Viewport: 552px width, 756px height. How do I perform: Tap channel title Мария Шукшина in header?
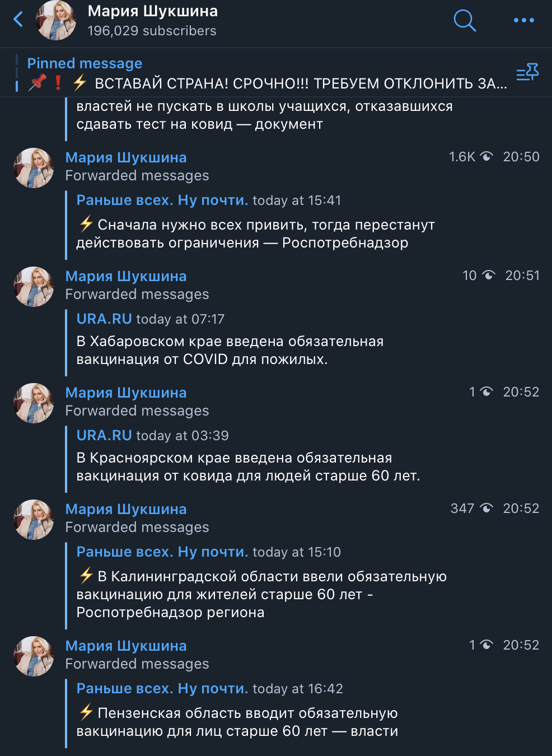click(153, 11)
